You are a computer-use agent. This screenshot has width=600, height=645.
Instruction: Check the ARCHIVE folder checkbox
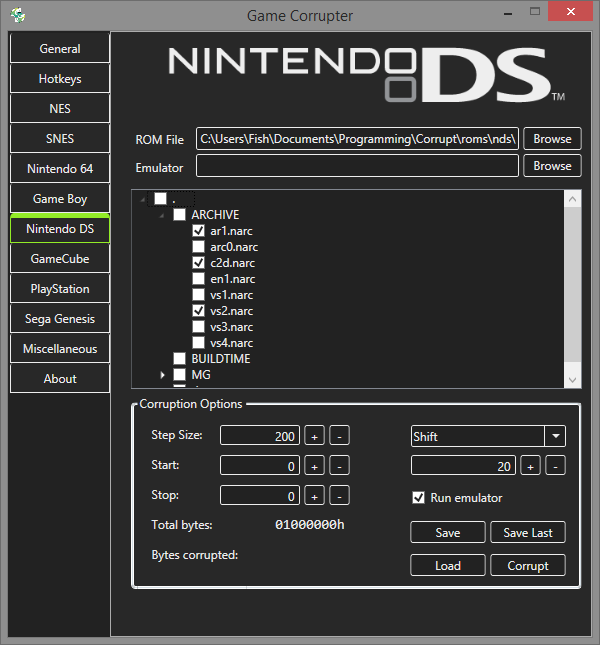[x=179, y=215]
